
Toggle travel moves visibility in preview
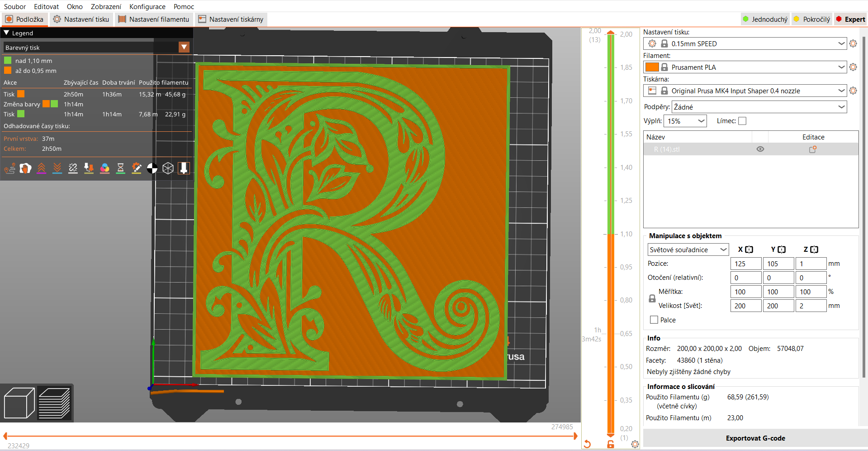click(x=9, y=168)
